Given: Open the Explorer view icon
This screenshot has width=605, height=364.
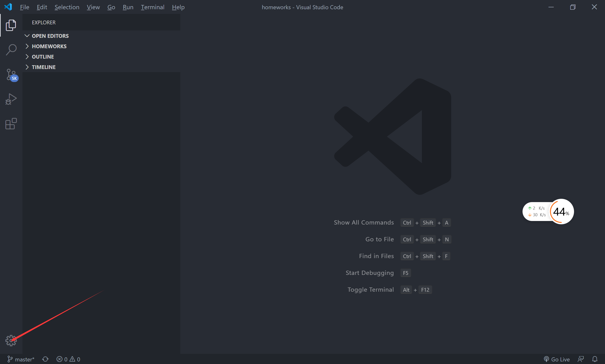Looking at the screenshot, I should [11, 25].
